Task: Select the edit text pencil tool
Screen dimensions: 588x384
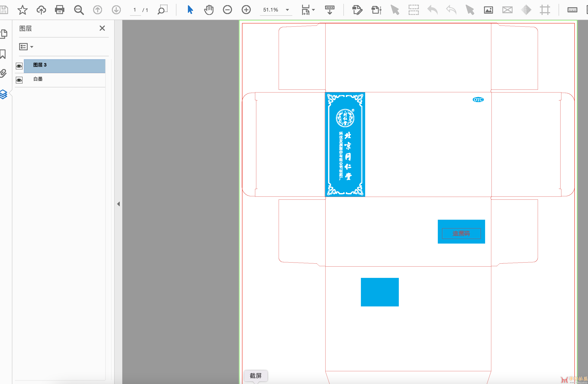Action: point(357,10)
